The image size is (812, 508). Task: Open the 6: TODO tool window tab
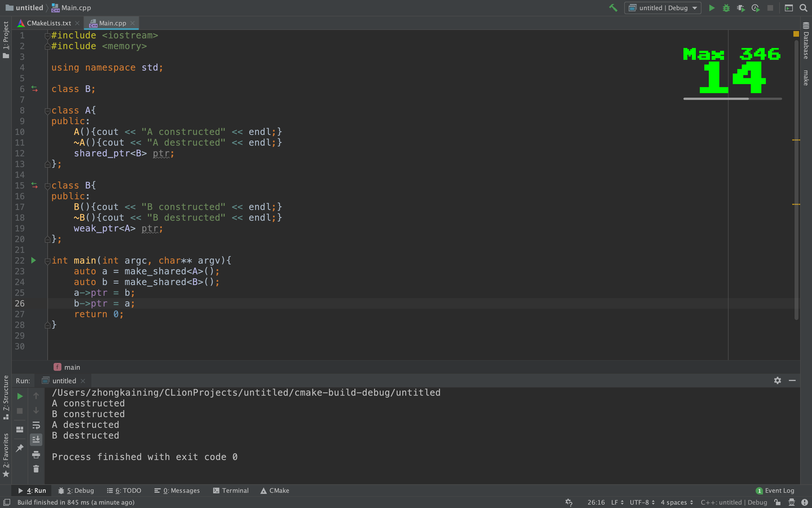pos(124,491)
